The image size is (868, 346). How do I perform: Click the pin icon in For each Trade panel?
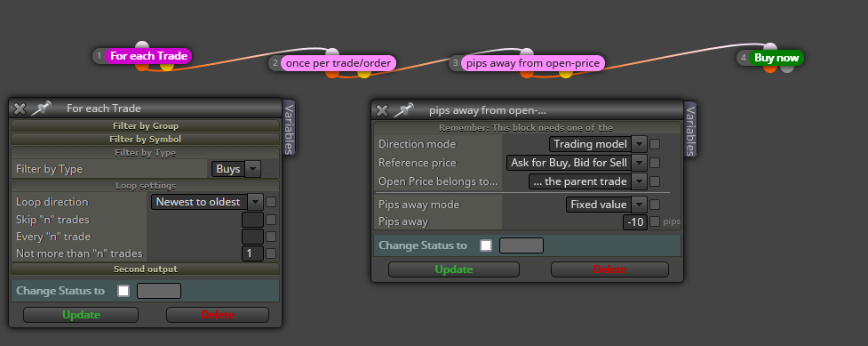[42, 109]
